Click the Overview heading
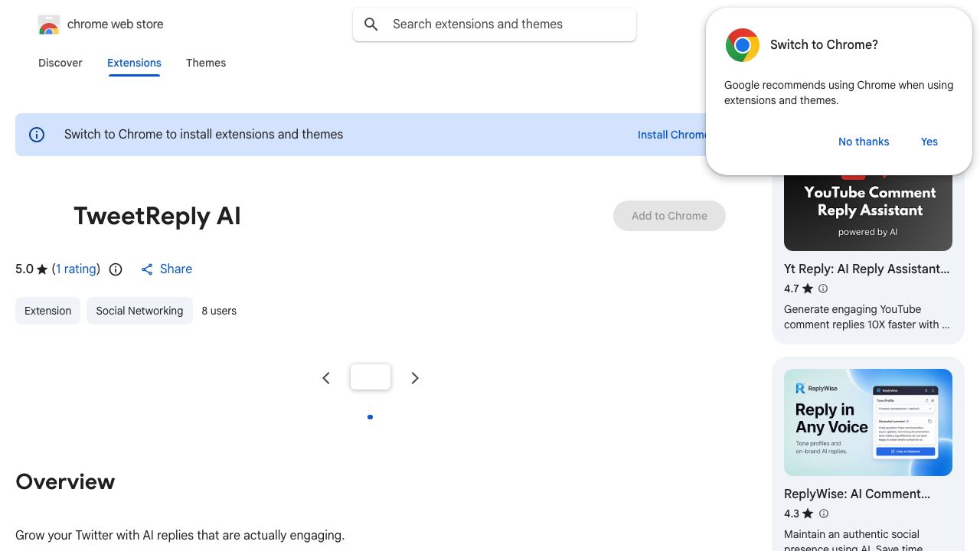The image size is (980, 551). click(65, 481)
